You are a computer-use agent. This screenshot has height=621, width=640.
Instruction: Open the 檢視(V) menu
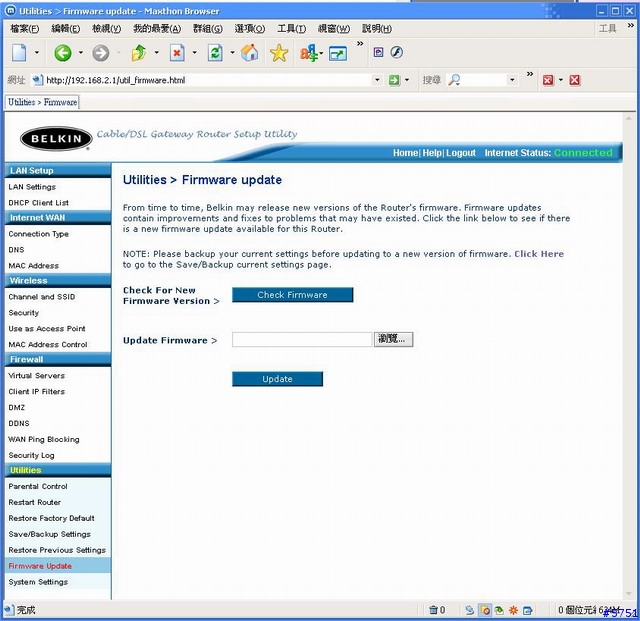pyautogui.click(x=107, y=29)
